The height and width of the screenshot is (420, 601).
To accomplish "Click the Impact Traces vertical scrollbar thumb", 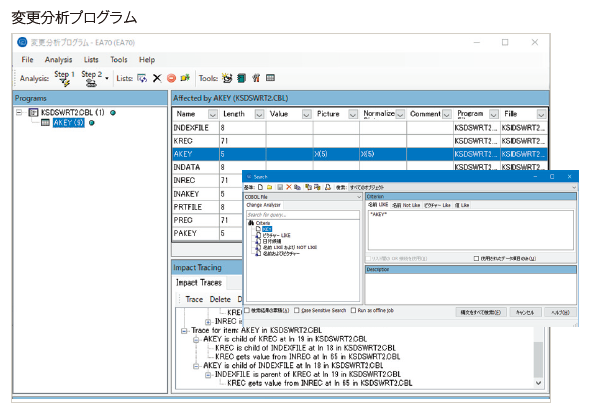I will tap(538, 360).
